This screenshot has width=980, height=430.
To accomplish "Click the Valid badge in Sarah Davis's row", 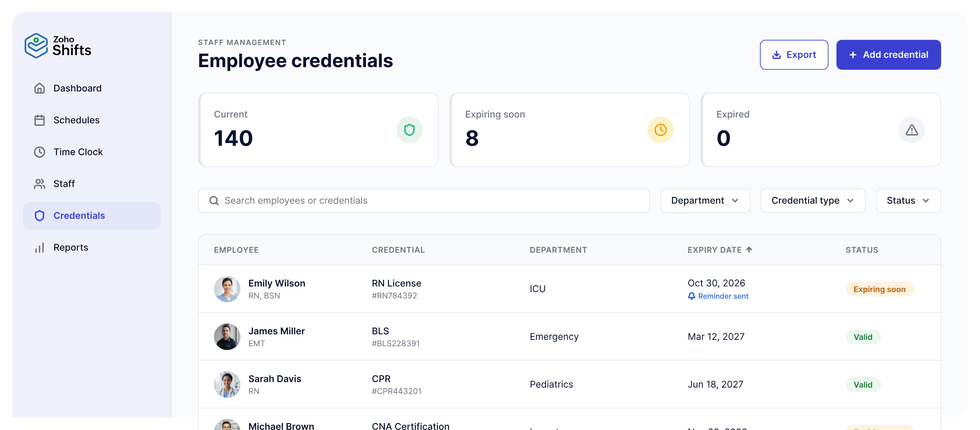I will tap(863, 385).
